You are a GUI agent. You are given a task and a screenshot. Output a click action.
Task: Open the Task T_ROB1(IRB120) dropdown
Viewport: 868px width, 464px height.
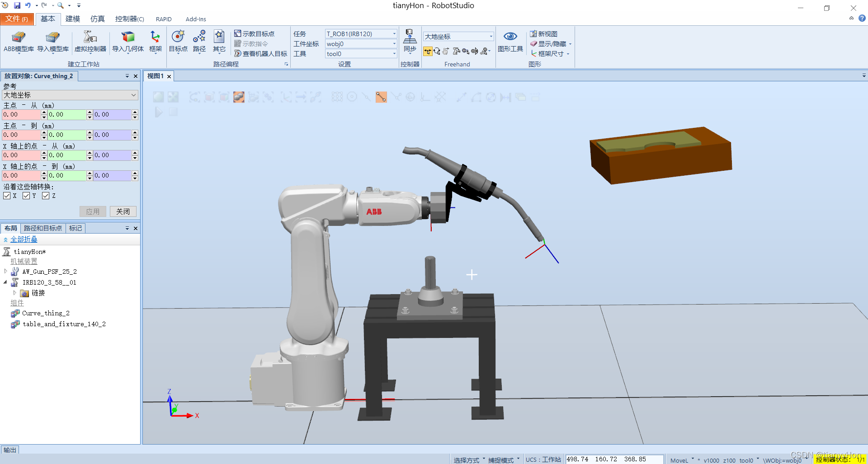click(361, 34)
